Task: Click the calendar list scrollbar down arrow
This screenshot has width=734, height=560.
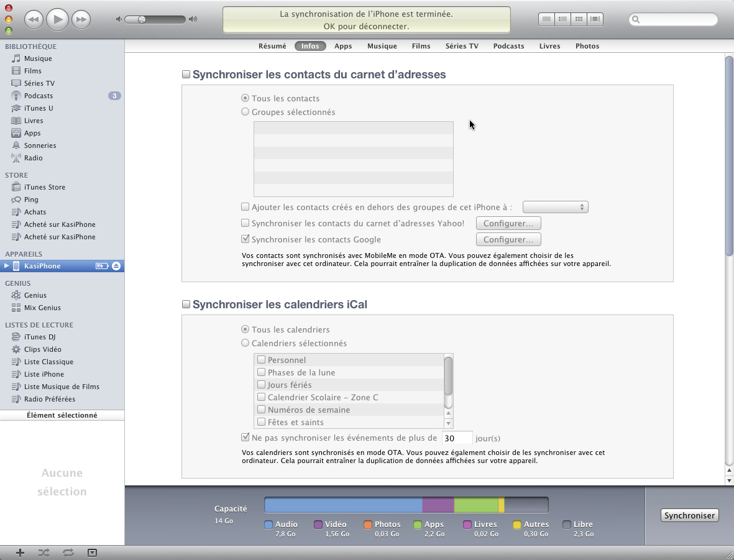Action: tap(449, 423)
